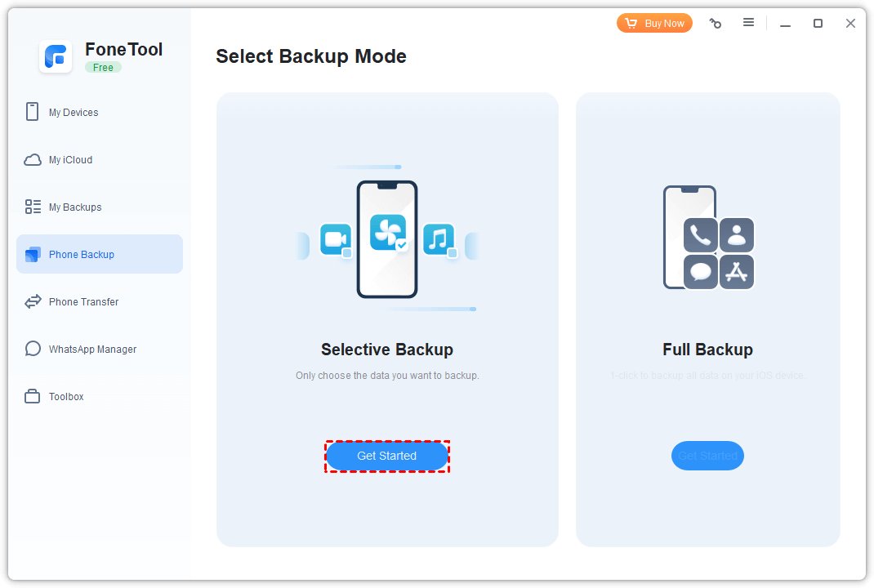Click the FoneTool logo icon
Screen dimensions: 874x588
[55, 56]
